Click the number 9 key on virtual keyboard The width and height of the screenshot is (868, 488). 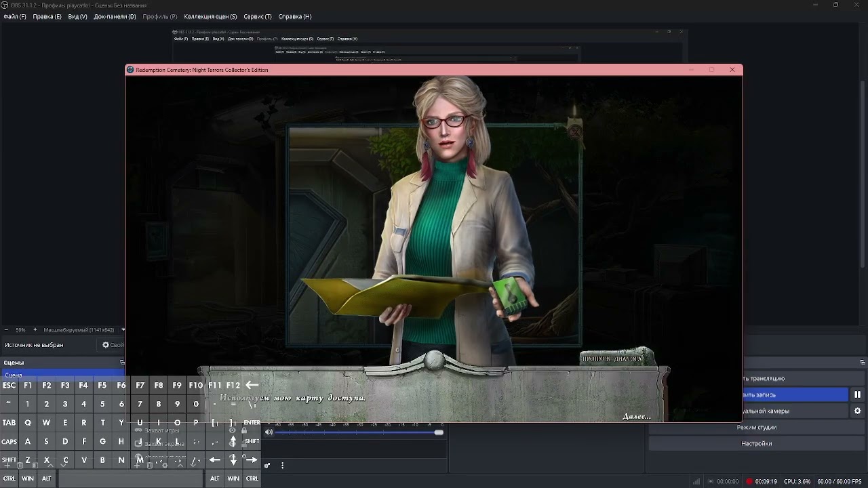pos(177,404)
